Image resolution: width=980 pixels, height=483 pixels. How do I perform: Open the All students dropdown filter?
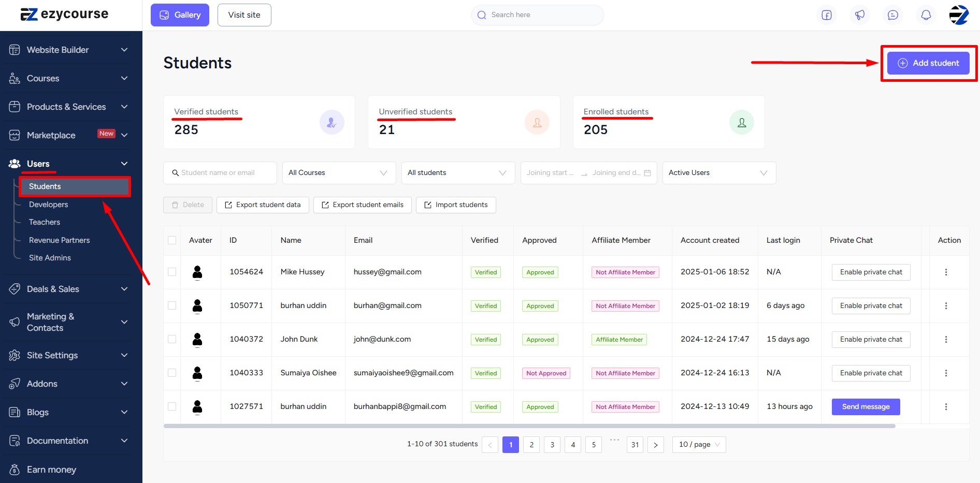pos(458,173)
